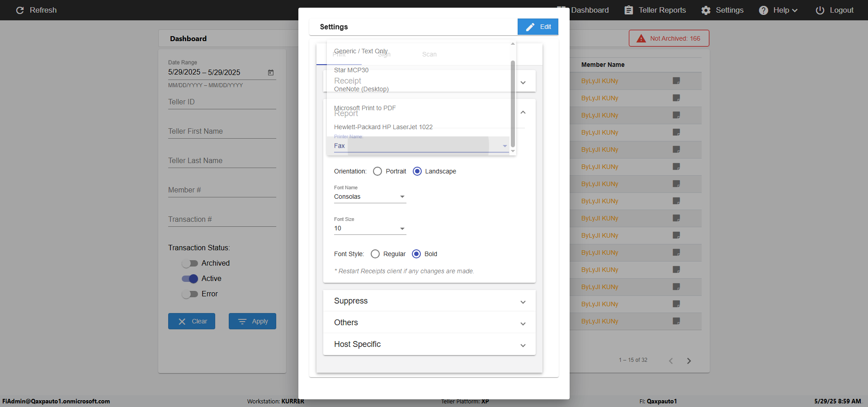This screenshot has height=407, width=868.
Task: Toggle the Active status switch
Action: (190, 279)
